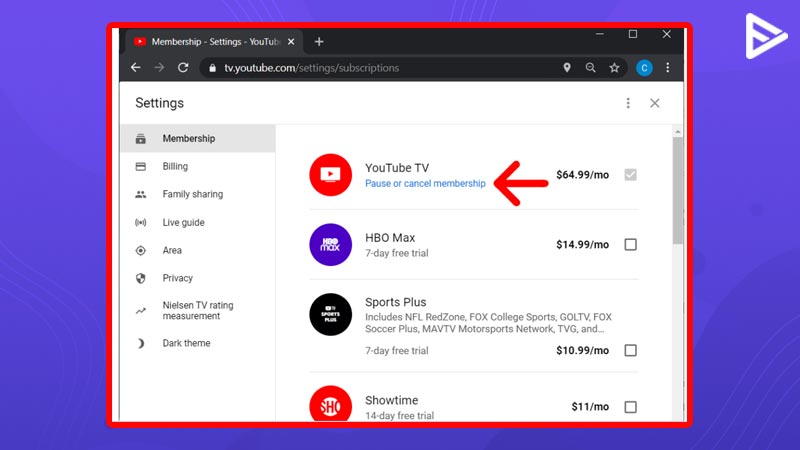Click Pause or cancel membership link
The height and width of the screenshot is (450, 800).
(x=425, y=183)
